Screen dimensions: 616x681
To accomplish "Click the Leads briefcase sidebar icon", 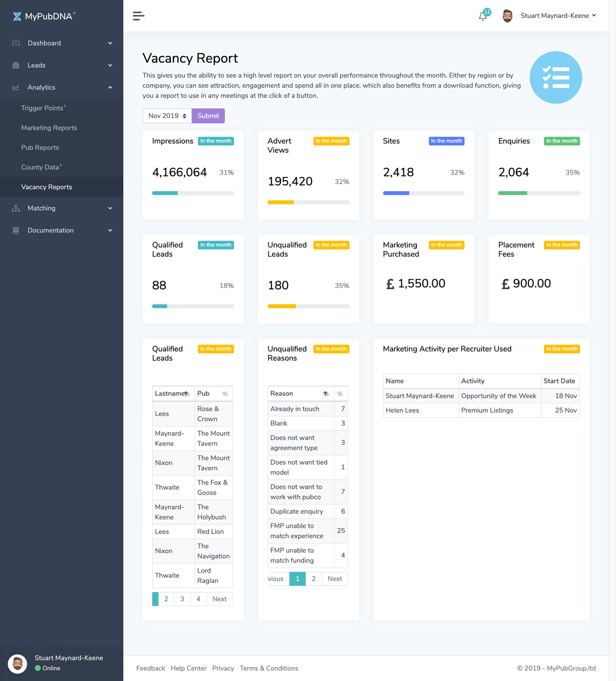I will click(16, 65).
